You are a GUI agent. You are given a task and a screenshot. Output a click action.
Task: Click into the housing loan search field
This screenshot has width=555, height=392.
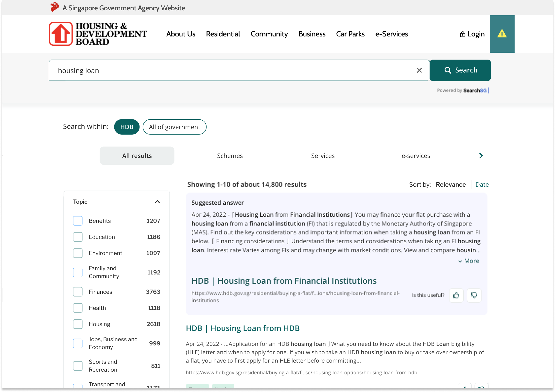tap(232, 70)
